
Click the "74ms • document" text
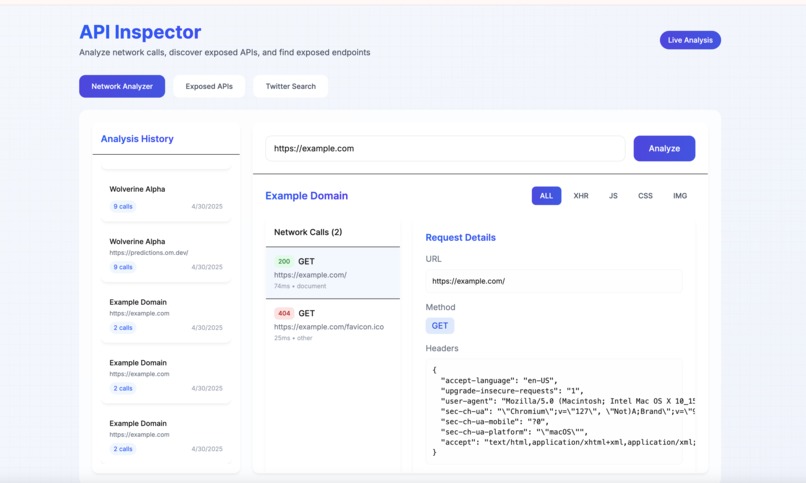click(300, 286)
